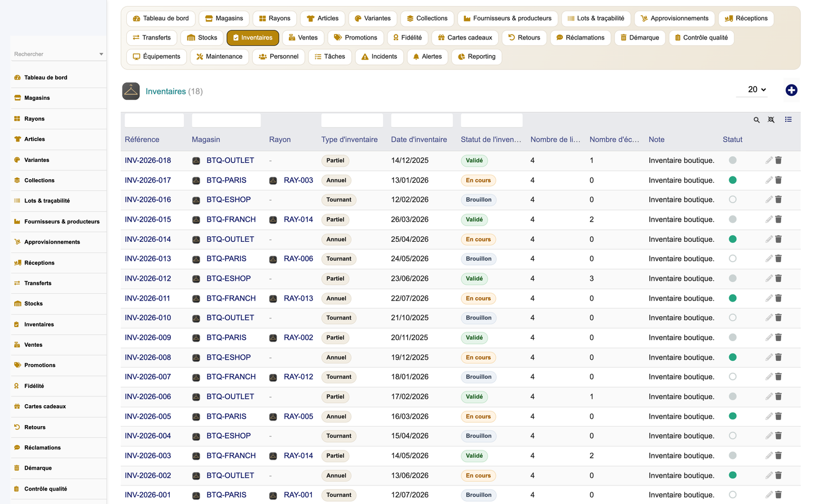Viewport: 815px width, 504px height.
Task: Click the Référence filter input field
Action: tap(154, 120)
